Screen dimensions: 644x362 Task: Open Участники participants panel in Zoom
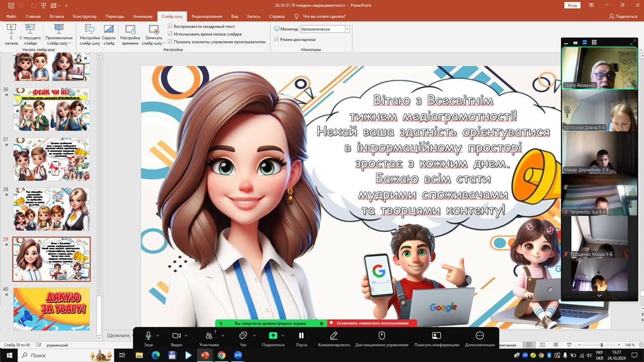[x=209, y=338]
